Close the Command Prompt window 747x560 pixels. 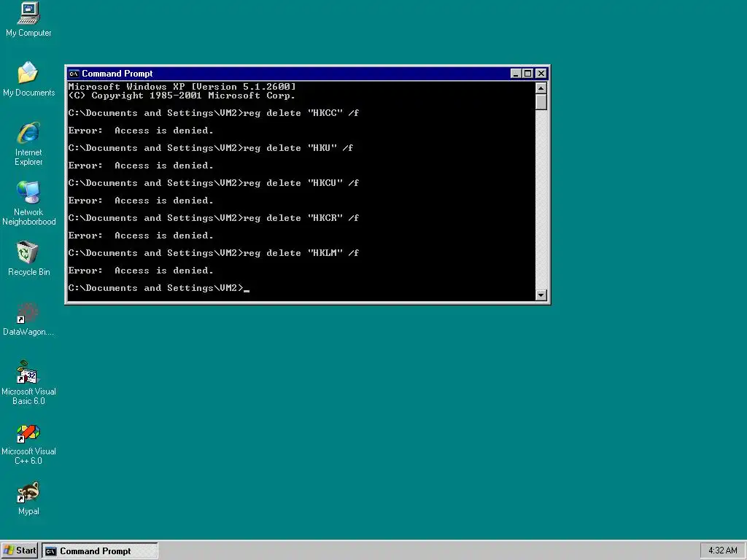[541, 74]
